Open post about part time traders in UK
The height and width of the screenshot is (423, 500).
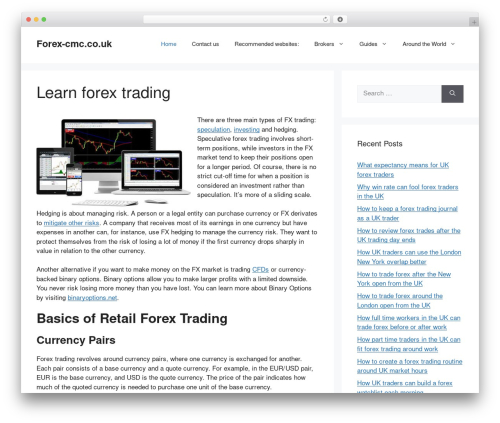(408, 344)
